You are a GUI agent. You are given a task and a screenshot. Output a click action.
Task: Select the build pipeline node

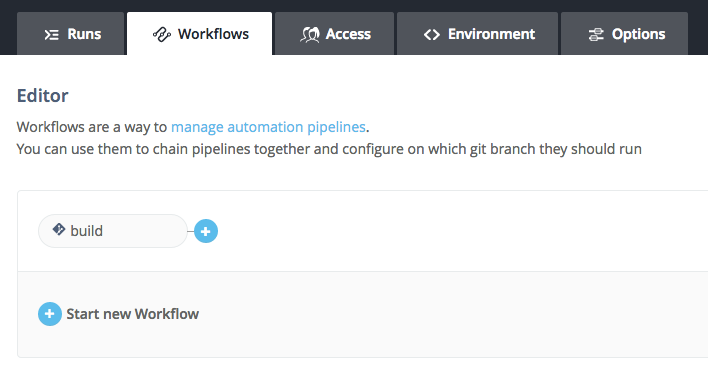[x=113, y=231]
